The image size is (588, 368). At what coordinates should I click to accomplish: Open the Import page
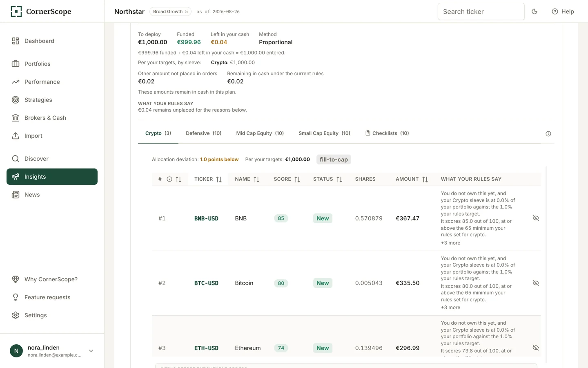pos(52,136)
